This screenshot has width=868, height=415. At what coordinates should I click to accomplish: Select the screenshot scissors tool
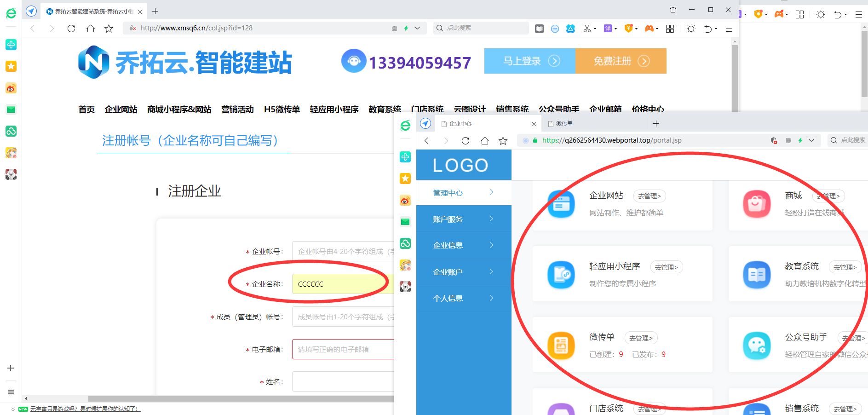coord(587,29)
